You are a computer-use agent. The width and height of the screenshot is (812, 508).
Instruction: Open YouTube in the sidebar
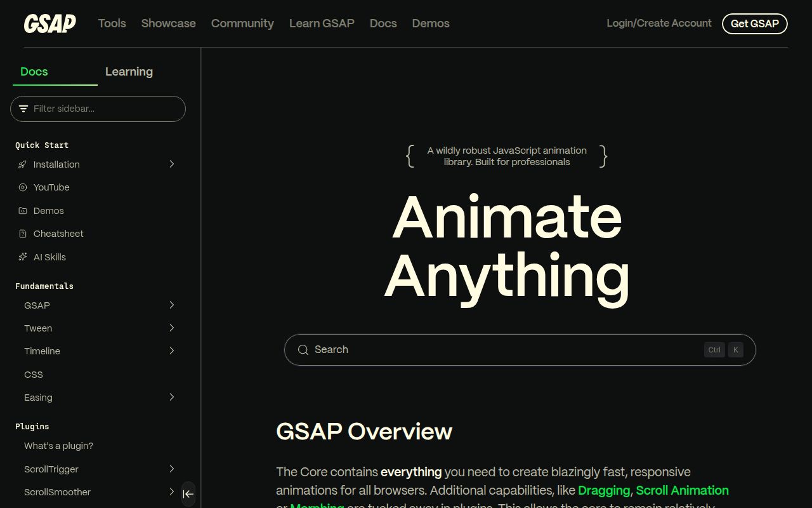click(x=51, y=187)
